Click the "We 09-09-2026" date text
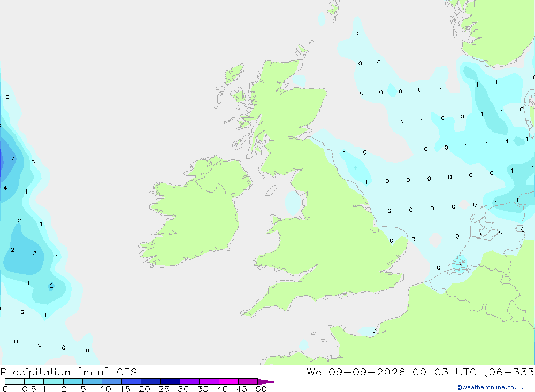 (x=356, y=372)
